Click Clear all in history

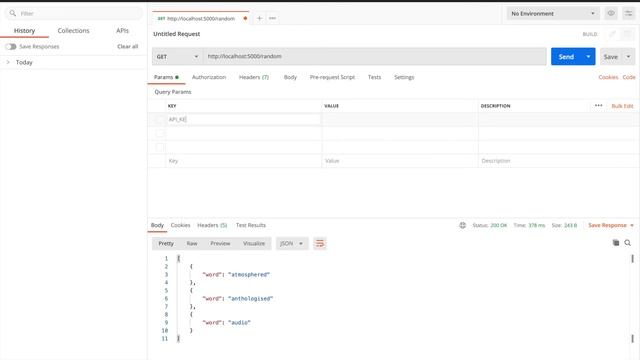(128, 47)
